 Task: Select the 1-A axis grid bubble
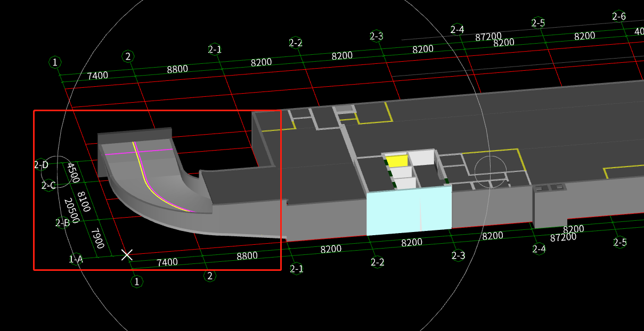click(x=76, y=259)
